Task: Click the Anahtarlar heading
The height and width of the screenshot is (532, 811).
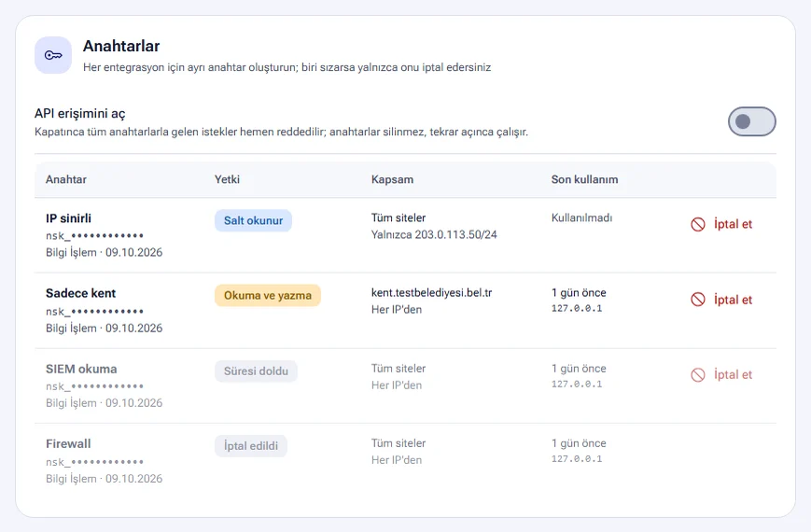Action: tap(121, 46)
